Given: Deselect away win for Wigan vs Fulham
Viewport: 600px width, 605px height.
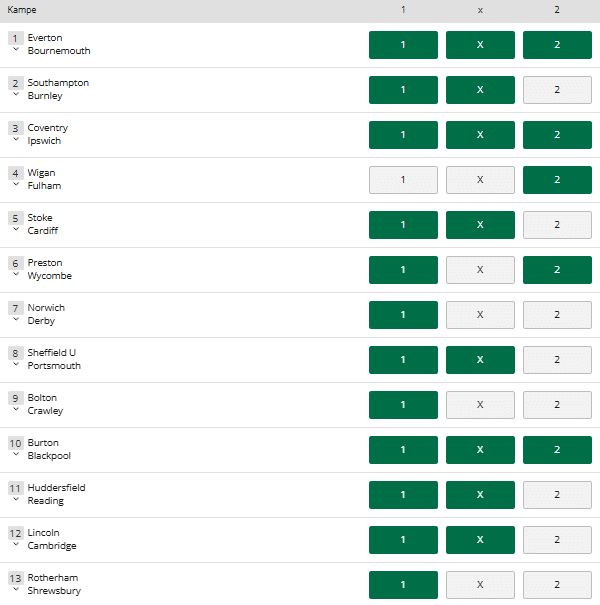Looking at the screenshot, I should tap(557, 180).
